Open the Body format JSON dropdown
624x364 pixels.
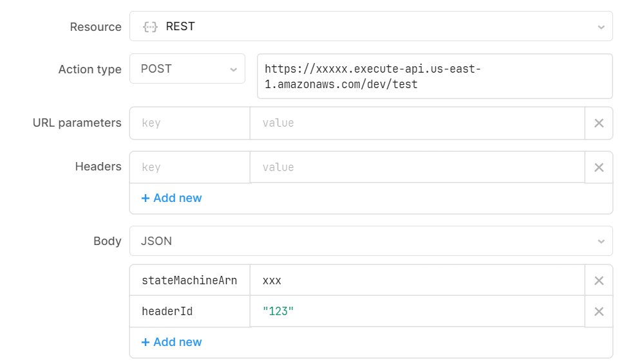[371, 241]
